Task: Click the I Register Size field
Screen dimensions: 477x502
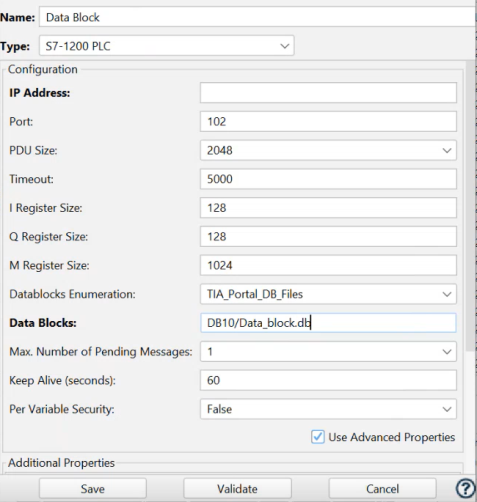Action: [x=328, y=208]
